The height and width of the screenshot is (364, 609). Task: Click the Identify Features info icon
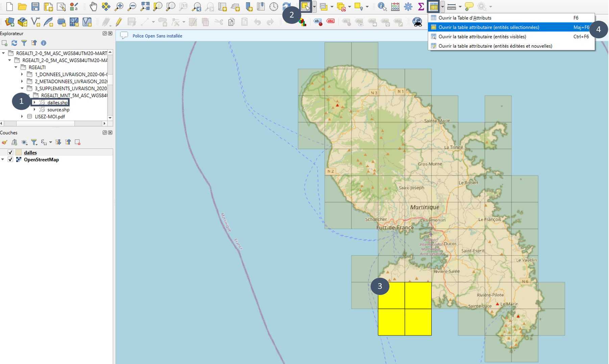[x=382, y=6]
